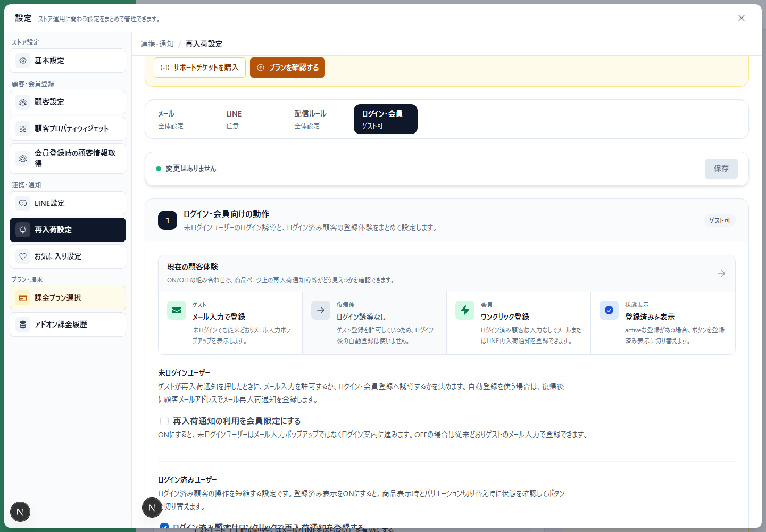Toggle the ログイン済み顧客はワンクリック checkbox
Screen dimensions: 766x532
164,527
